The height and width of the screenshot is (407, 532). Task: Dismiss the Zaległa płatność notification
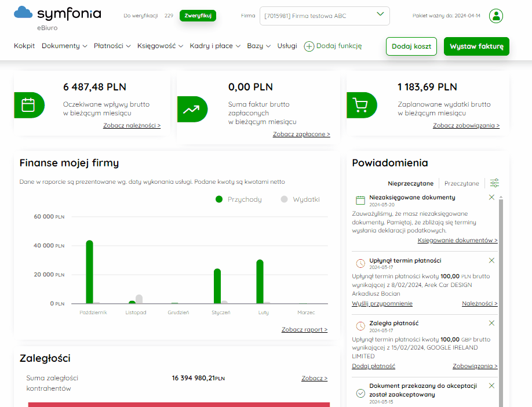(x=491, y=323)
